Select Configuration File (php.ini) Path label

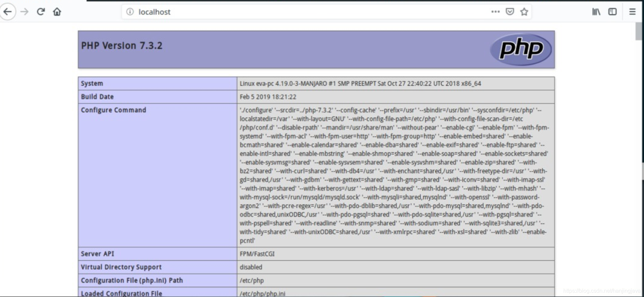coord(132,280)
